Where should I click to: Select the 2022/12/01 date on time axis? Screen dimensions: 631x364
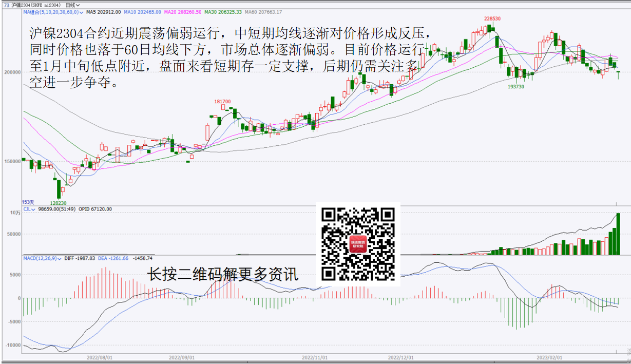pyautogui.click(x=400, y=356)
